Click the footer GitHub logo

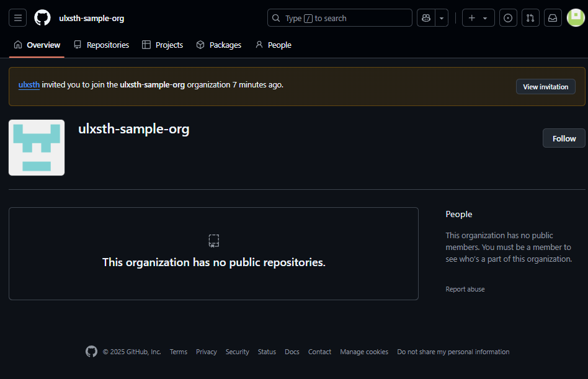[x=91, y=352]
